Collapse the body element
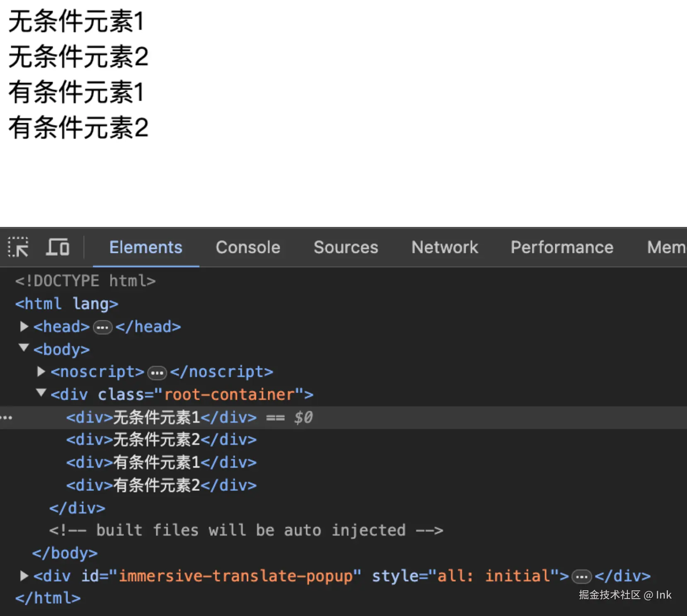 [24, 348]
